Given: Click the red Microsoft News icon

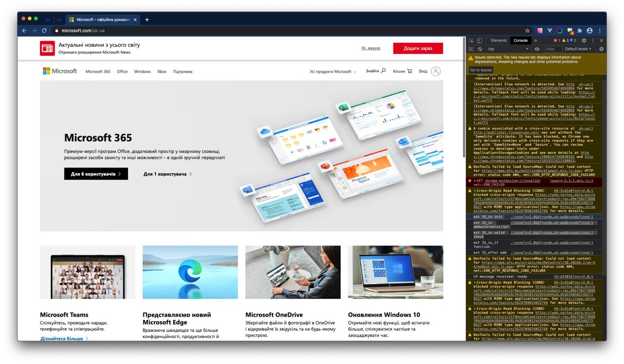Looking at the screenshot, I should point(47,48).
